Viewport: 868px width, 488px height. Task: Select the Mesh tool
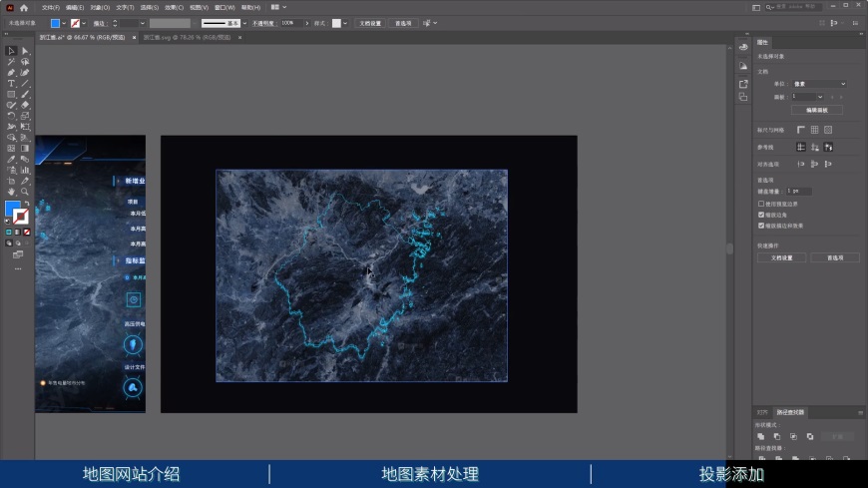(11, 149)
